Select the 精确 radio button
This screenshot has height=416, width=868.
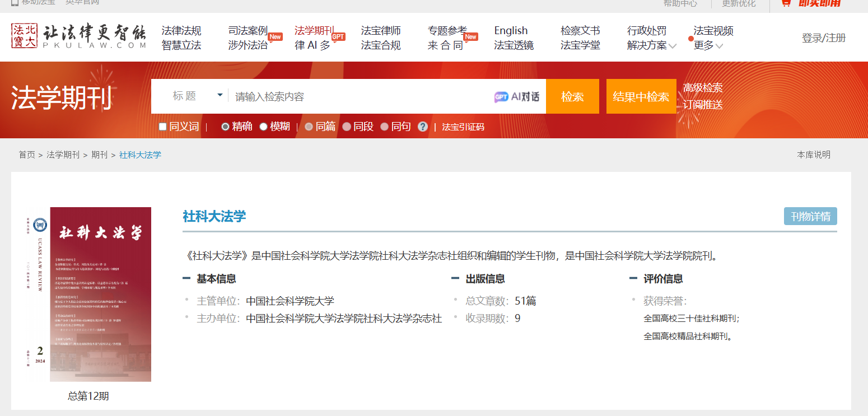(x=225, y=127)
